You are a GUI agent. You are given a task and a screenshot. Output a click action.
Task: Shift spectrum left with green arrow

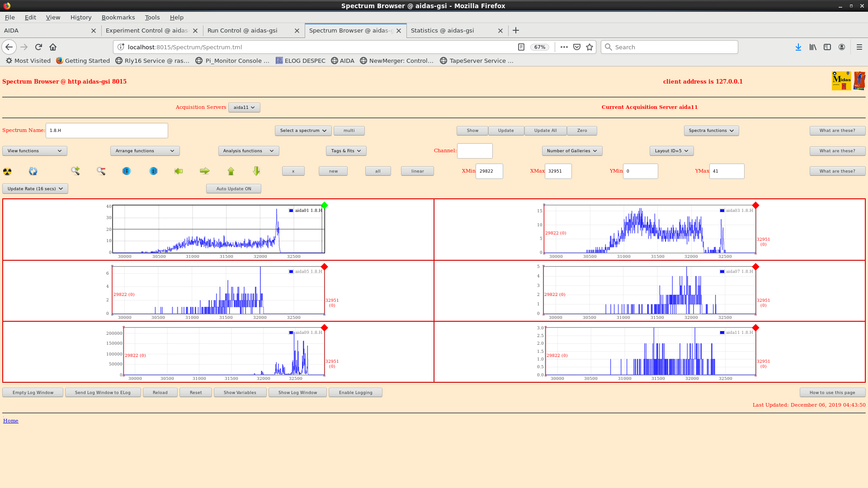(x=179, y=171)
